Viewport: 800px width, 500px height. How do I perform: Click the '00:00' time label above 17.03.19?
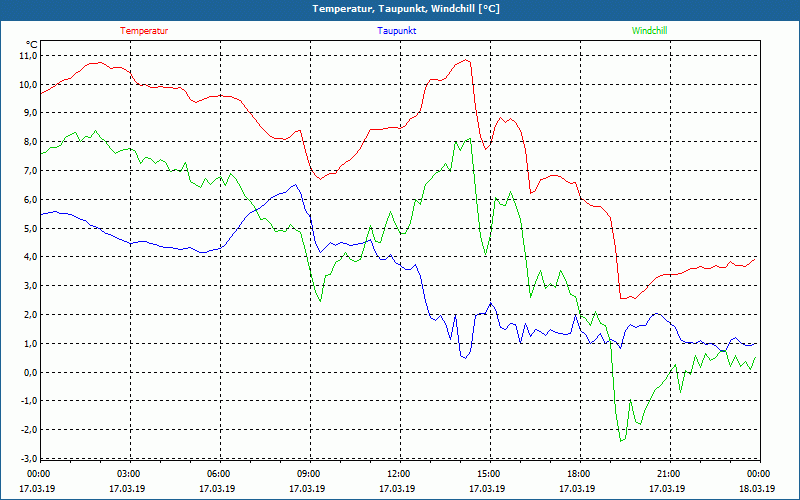37,474
